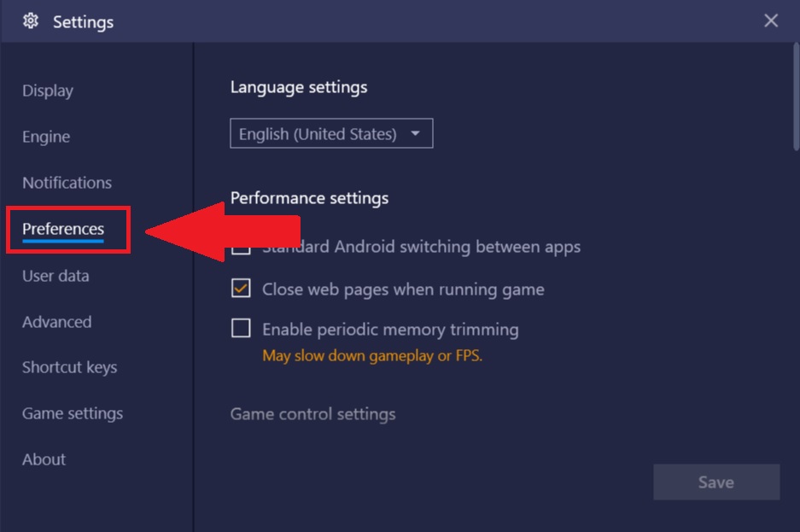Click the Save button
800x532 pixels.
pyautogui.click(x=716, y=482)
